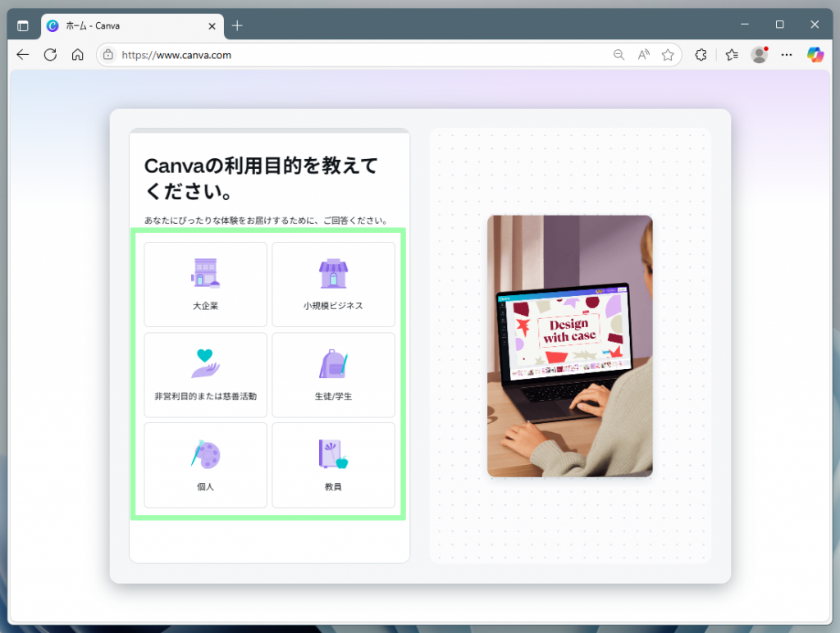
Task: Open the profile account menu
Action: pos(759,55)
